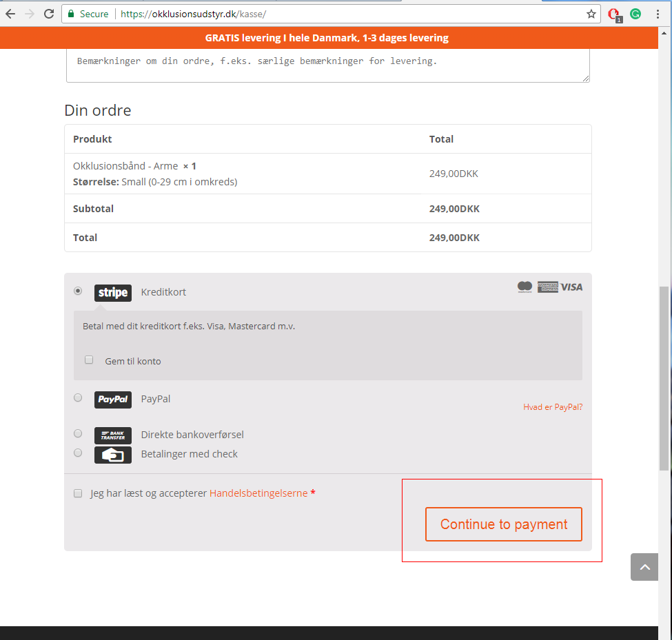672x640 pixels.
Task: Reload the checkout page
Action: pyautogui.click(x=49, y=14)
